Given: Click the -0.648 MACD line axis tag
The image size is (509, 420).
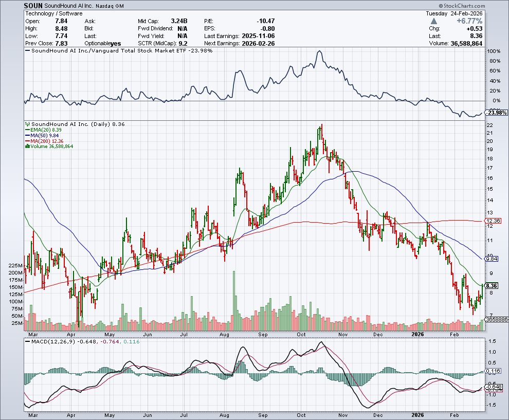Looking at the screenshot, I should 494,387.
